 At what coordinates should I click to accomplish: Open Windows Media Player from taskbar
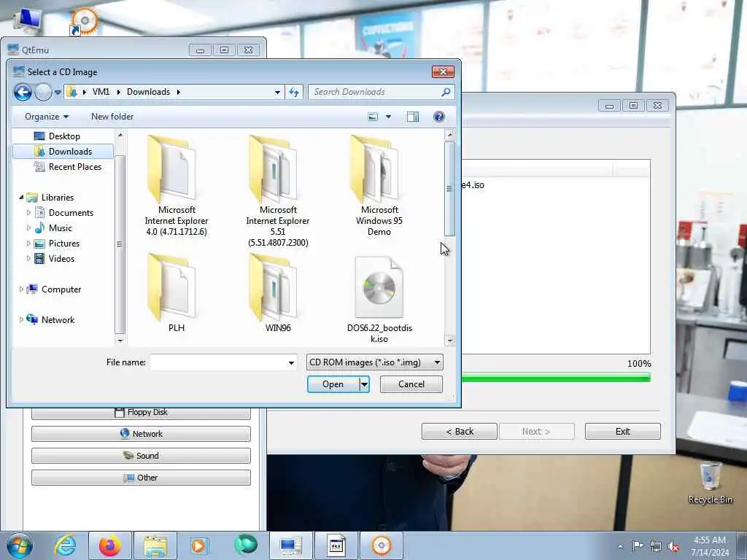coord(198,545)
